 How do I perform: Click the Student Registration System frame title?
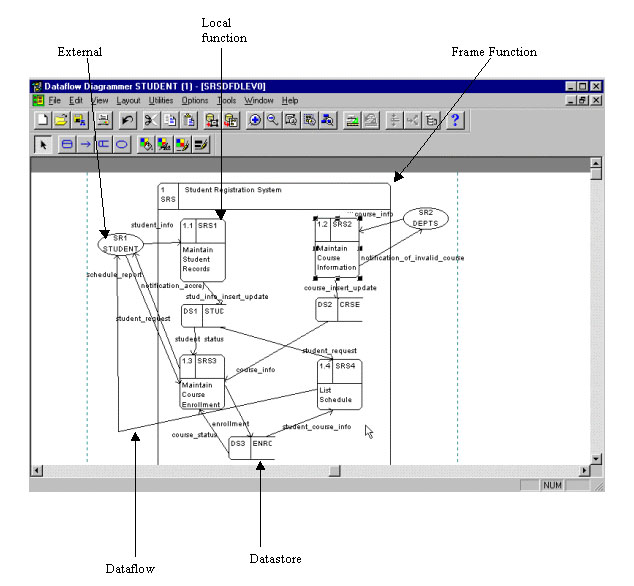[x=233, y=190]
